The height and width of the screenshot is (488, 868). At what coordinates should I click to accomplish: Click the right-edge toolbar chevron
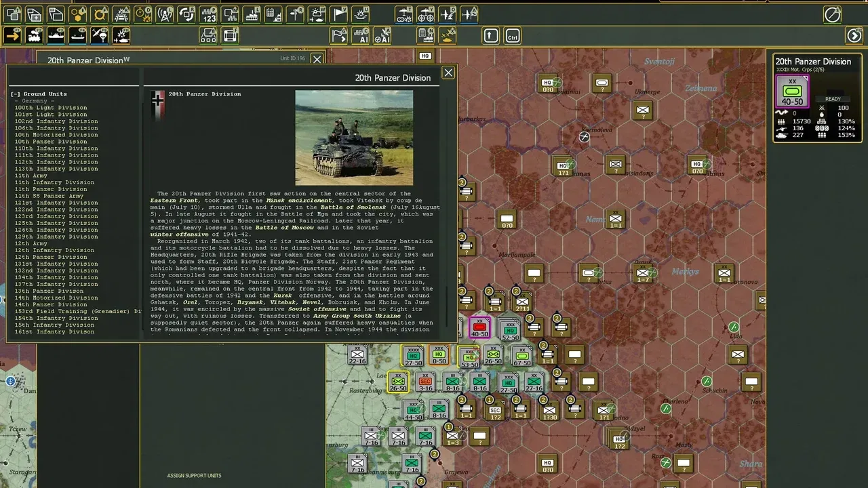[853, 36]
